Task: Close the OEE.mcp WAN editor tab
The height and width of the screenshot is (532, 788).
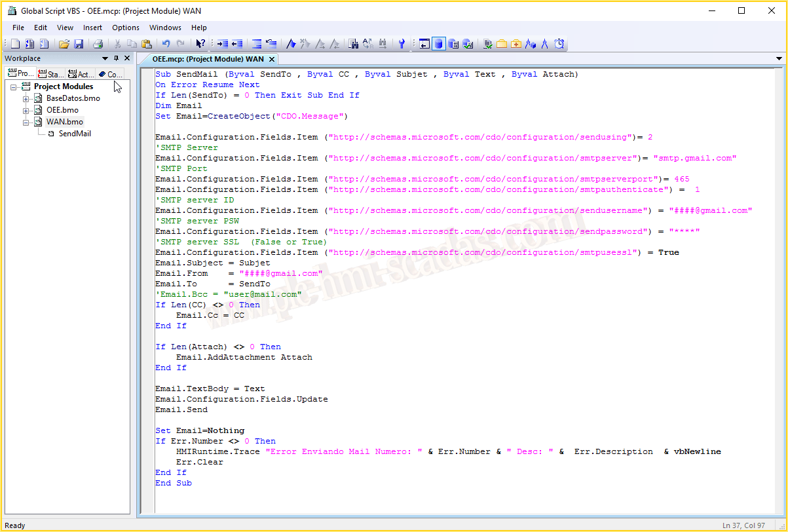Action: [272, 59]
